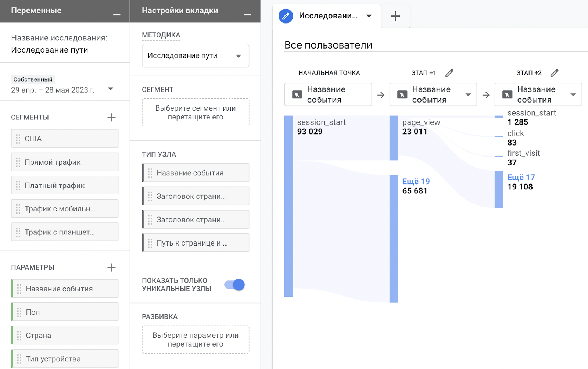This screenshot has width=588, height=369.
Task: Click the Ещё 19 link in the chart
Action: click(x=415, y=181)
